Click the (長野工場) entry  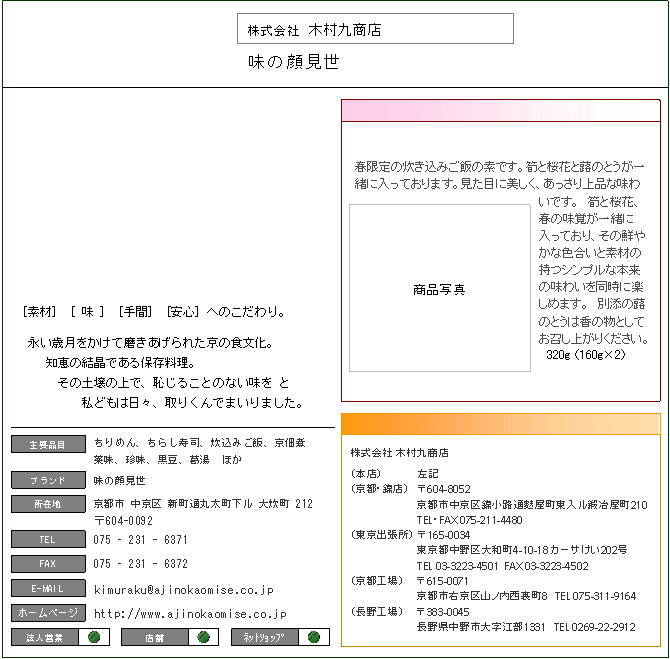click(x=377, y=612)
